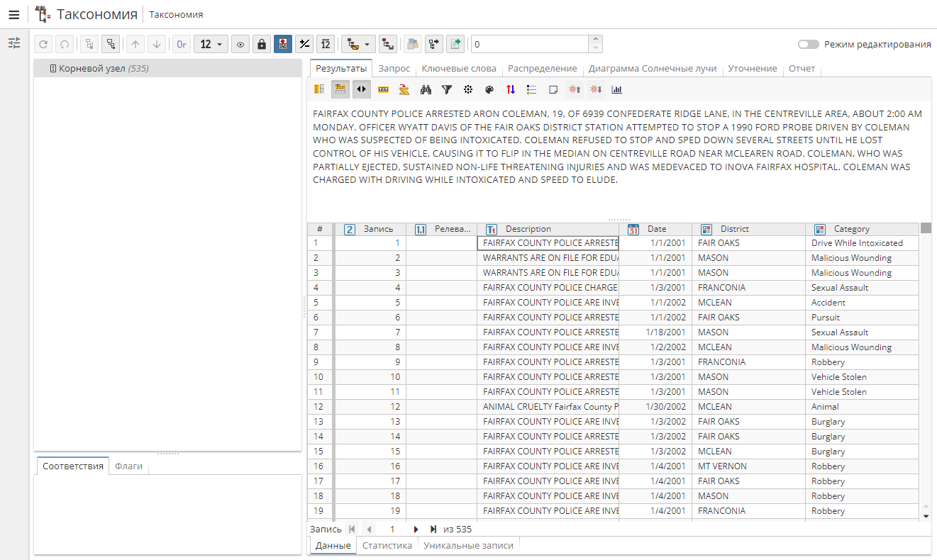Click the second, darker tree-node toolbar icon
The height and width of the screenshot is (560, 937).
click(111, 44)
